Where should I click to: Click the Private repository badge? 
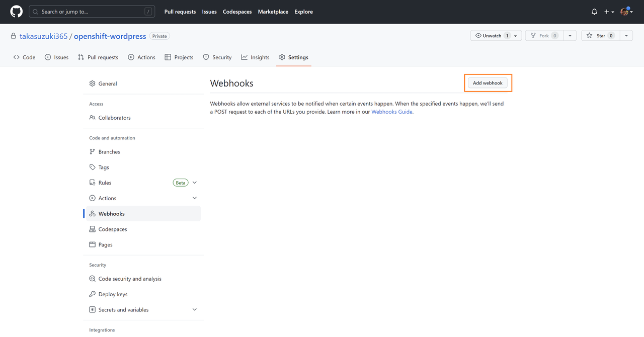click(159, 36)
